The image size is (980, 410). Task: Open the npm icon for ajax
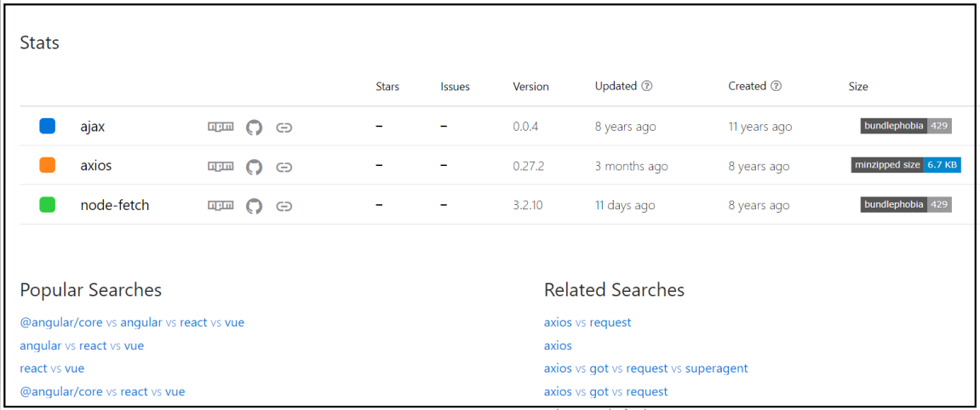pyautogui.click(x=221, y=127)
